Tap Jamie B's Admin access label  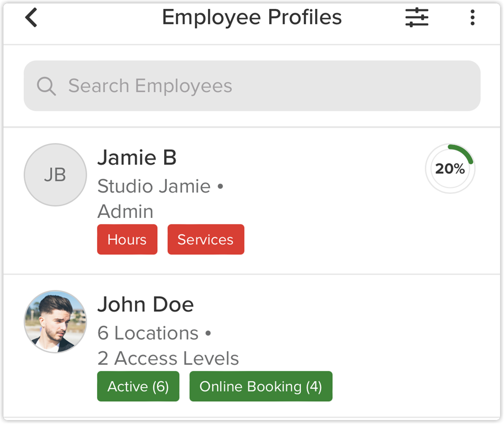pos(125,212)
